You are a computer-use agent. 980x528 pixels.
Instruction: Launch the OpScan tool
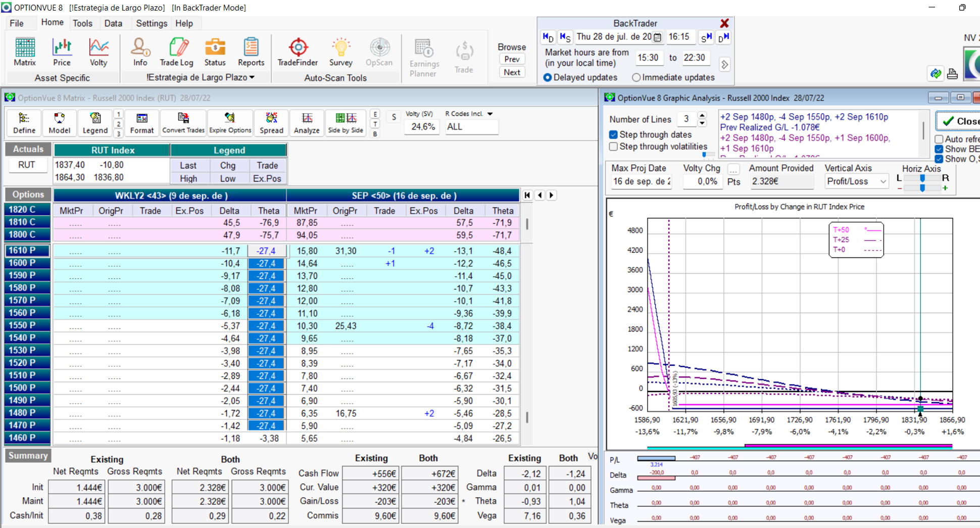tap(379, 52)
